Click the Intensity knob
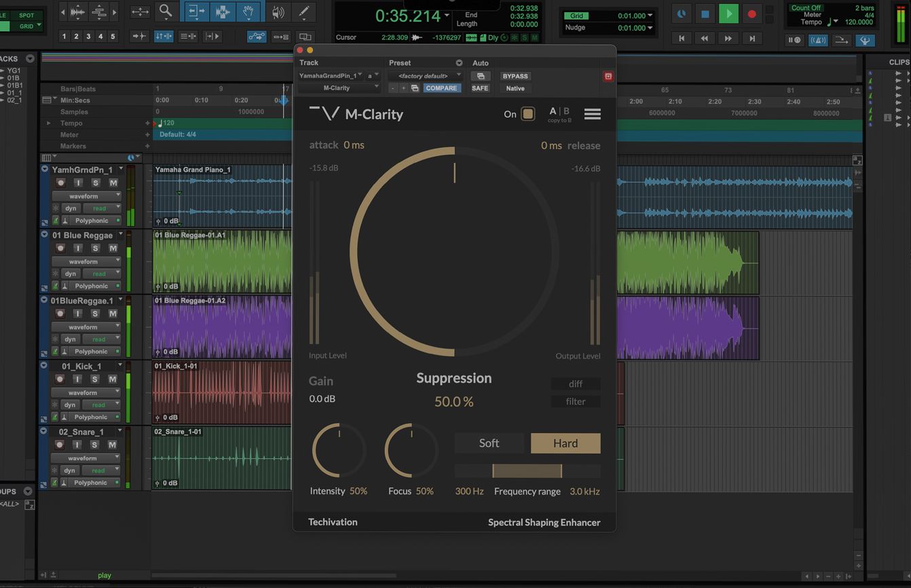The width and height of the screenshot is (911, 588). 339,450
